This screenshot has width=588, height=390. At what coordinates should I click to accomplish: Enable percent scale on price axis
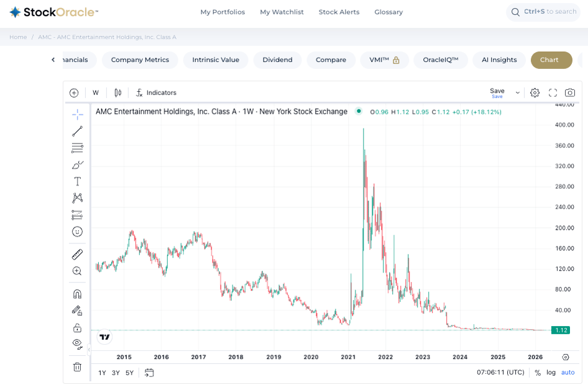(538, 373)
